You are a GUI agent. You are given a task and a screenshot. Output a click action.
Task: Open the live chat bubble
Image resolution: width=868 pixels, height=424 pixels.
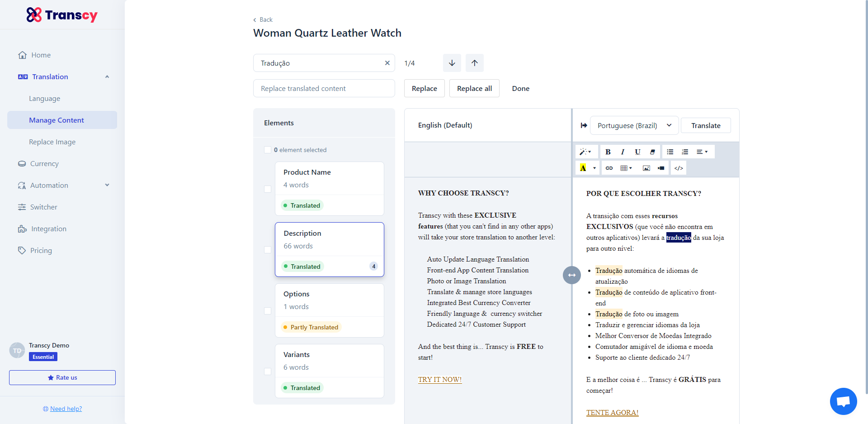point(844,401)
